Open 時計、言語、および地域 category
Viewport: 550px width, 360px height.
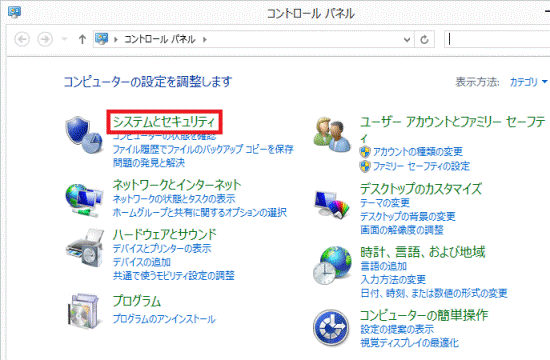pos(423,252)
